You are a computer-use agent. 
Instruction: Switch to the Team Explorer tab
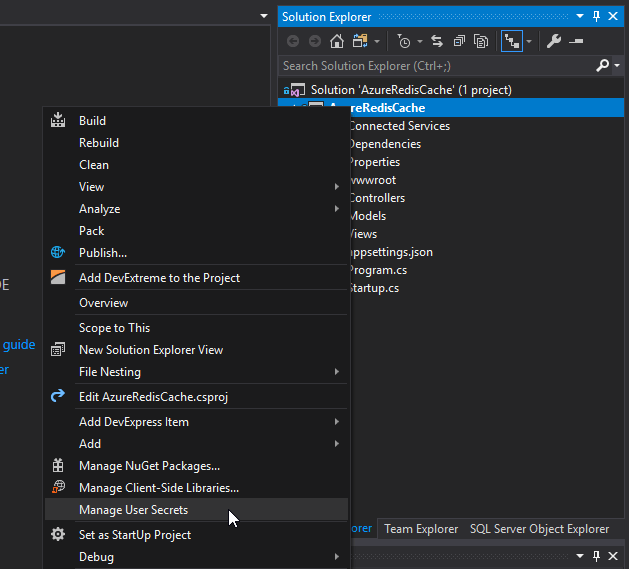pos(421,529)
